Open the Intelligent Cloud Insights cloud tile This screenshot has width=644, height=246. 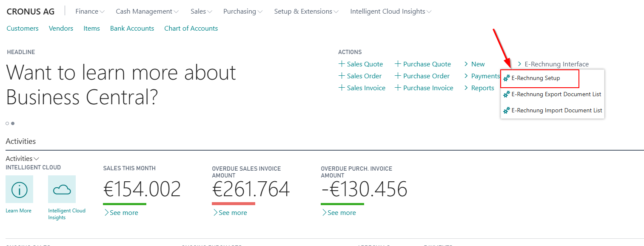(62, 189)
